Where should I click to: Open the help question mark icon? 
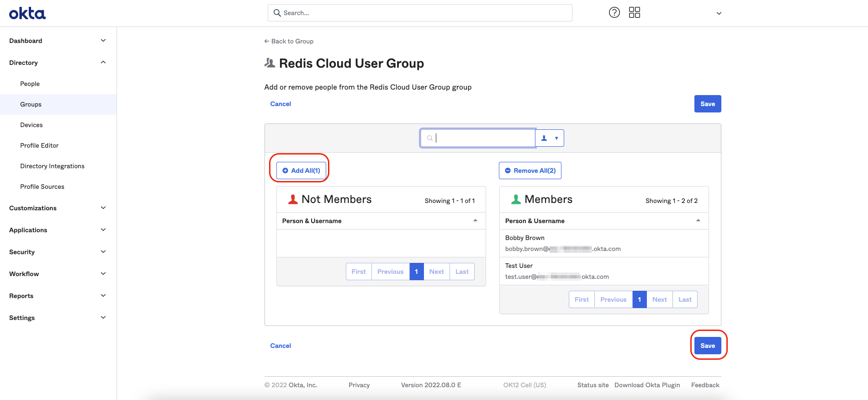(614, 13)
